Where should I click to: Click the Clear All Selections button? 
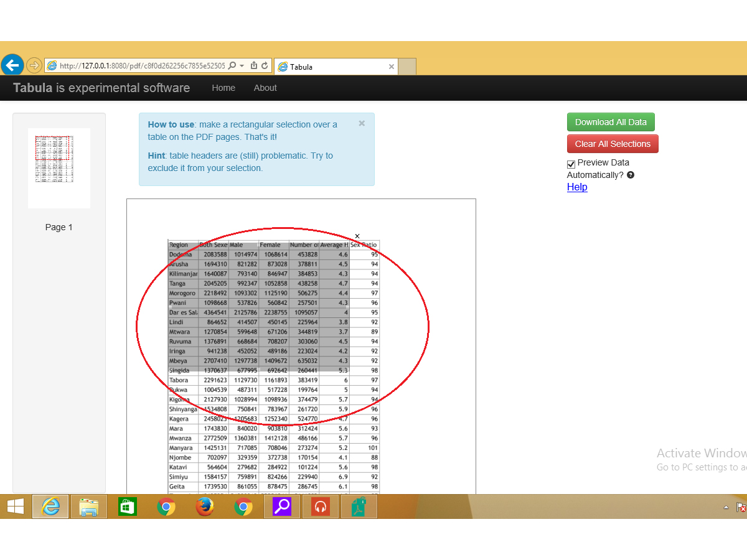613,144
